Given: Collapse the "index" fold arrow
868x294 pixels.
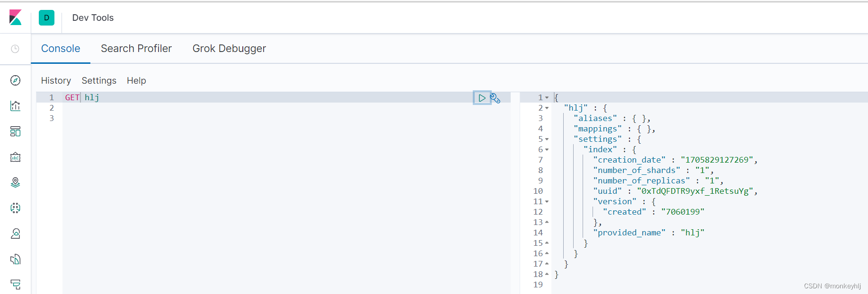Looking at the screenshot, I should [547, 150].
